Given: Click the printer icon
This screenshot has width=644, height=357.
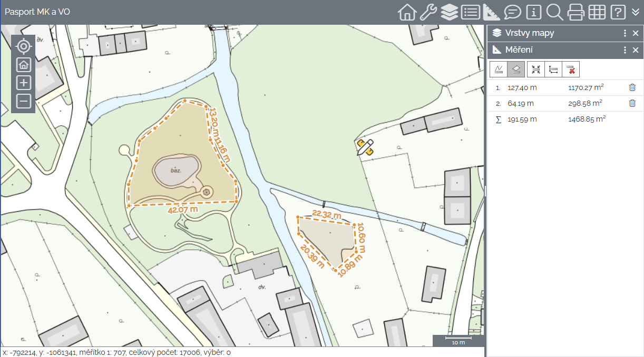Looking at the screenshot, I should click(575, 12).
